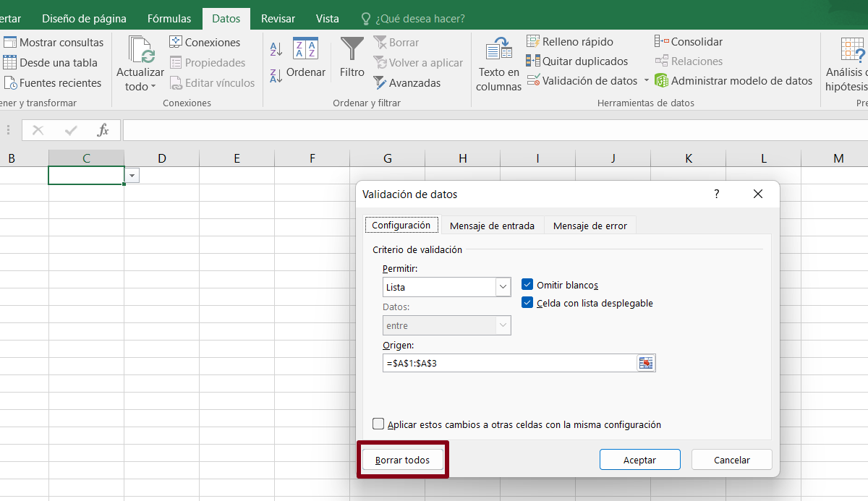Select the Datos ribbon tab
This screenshot has width=868, height=501.
[x=226, y=18]
